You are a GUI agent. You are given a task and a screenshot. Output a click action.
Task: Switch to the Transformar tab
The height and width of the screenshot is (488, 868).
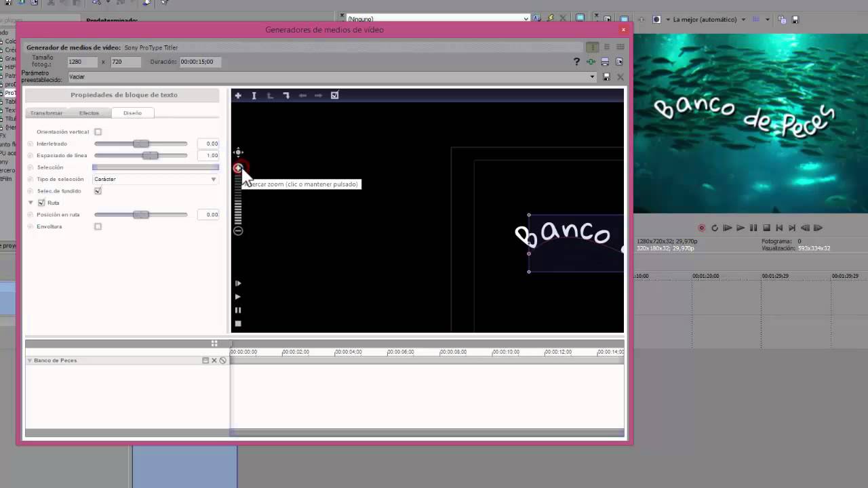point(46,113)
